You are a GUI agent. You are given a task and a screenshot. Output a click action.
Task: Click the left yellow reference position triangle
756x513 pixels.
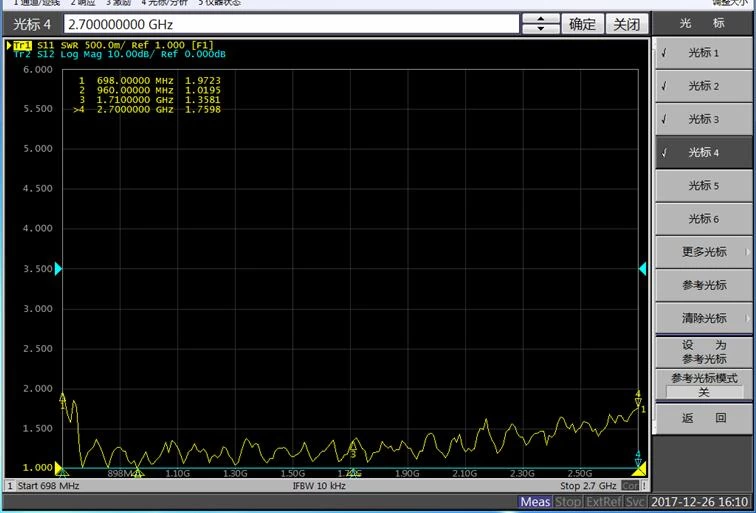pyautogui.click(x=58, y=468)
